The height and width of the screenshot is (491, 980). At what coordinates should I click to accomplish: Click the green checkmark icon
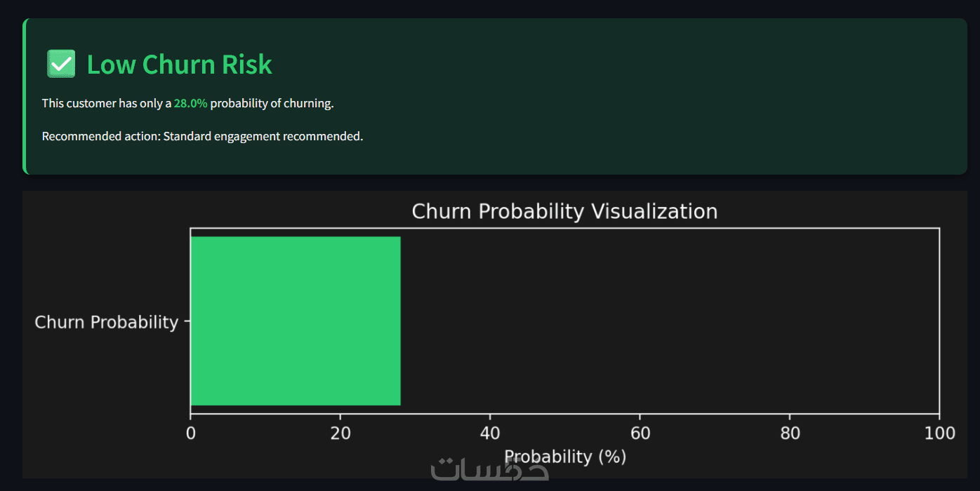point(61,64)
